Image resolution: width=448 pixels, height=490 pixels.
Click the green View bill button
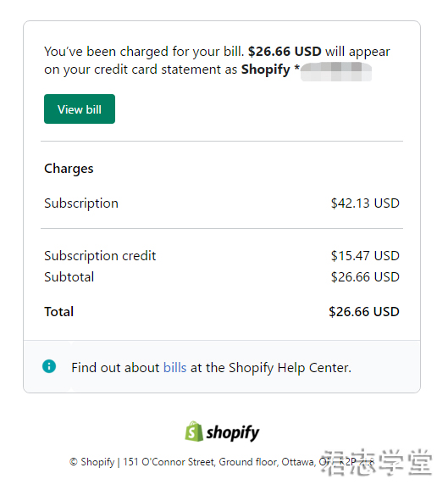pyautogui.click(x=80, y=109)
